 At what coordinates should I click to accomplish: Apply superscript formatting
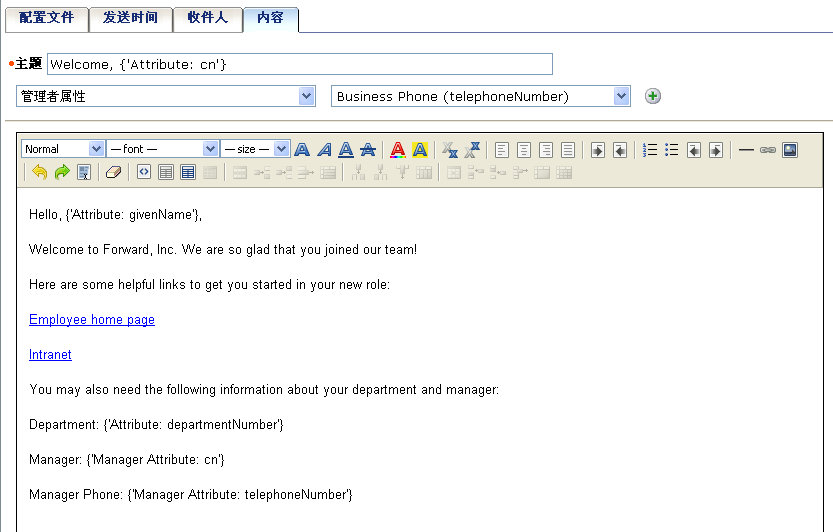coord(472,150)
